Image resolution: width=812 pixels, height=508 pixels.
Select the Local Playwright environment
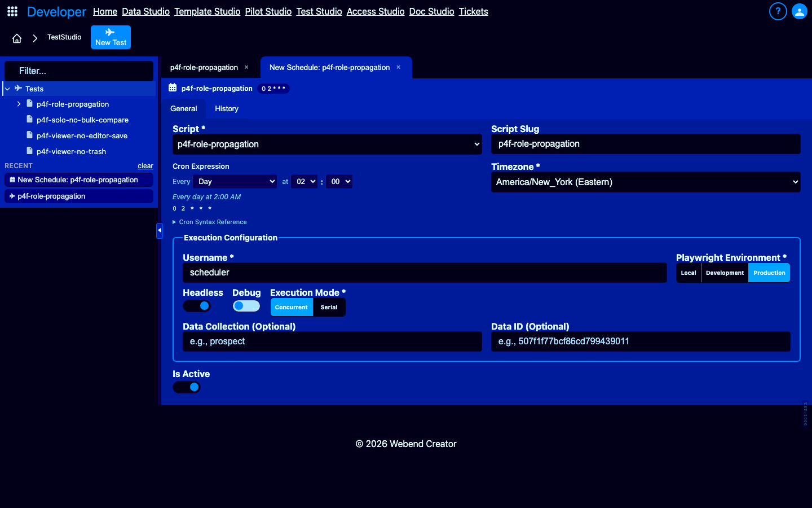tap(689, 273)
